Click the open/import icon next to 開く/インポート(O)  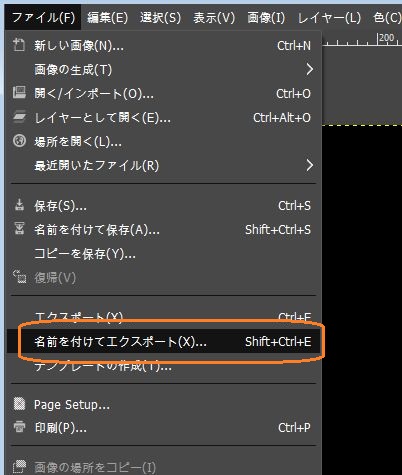coord(19,93)
